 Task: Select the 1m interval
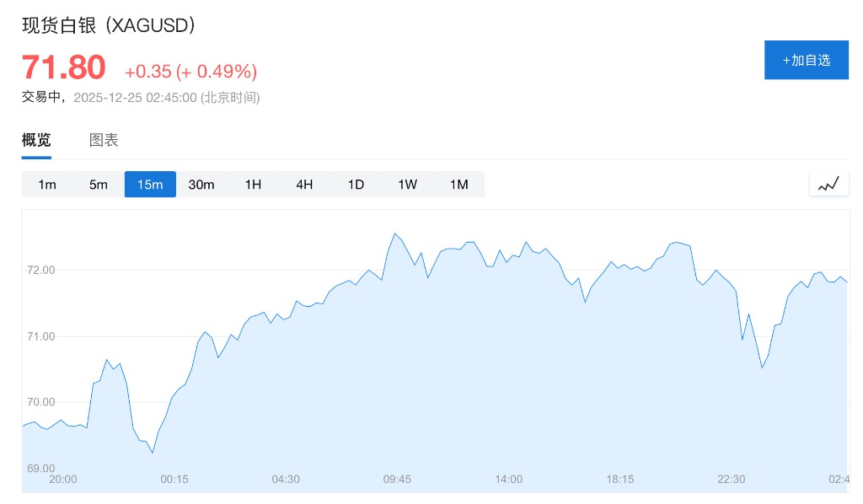point(47,185)
